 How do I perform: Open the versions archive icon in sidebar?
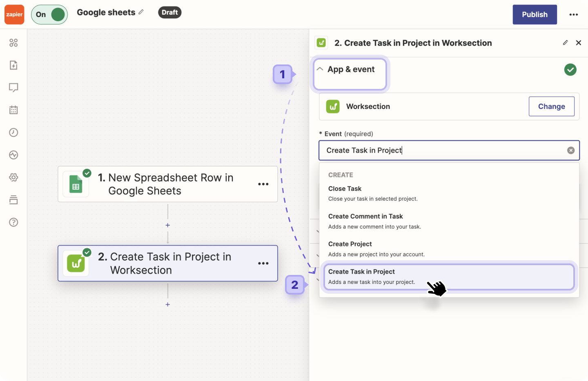coord(13,199)
